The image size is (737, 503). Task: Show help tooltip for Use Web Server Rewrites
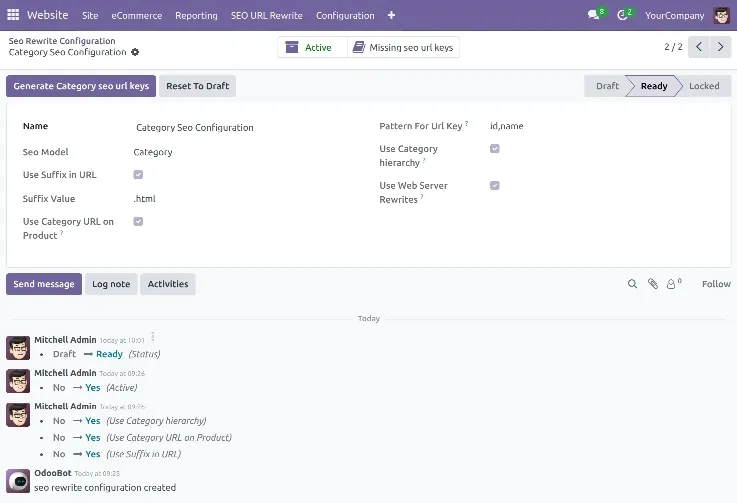click(422, 196)
